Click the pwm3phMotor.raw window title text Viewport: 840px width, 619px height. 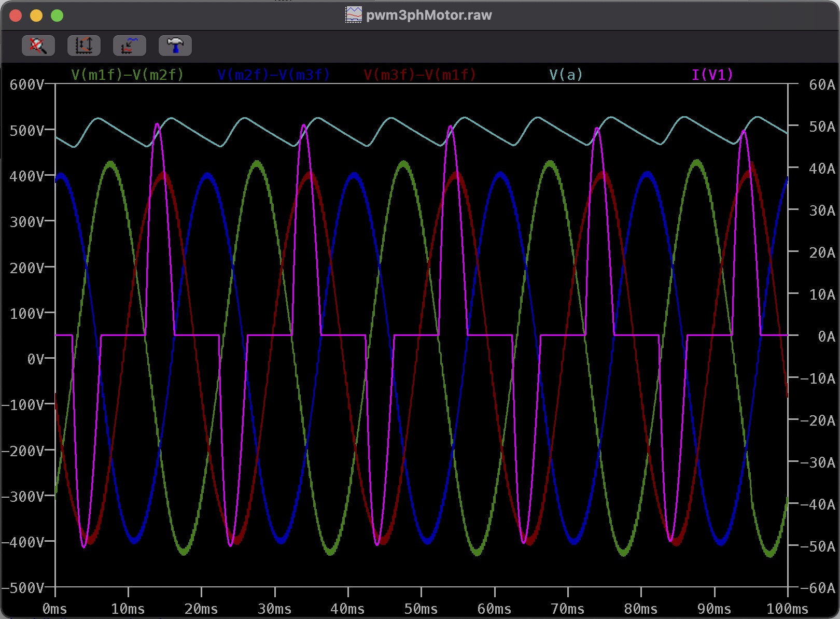coord(429,15)
